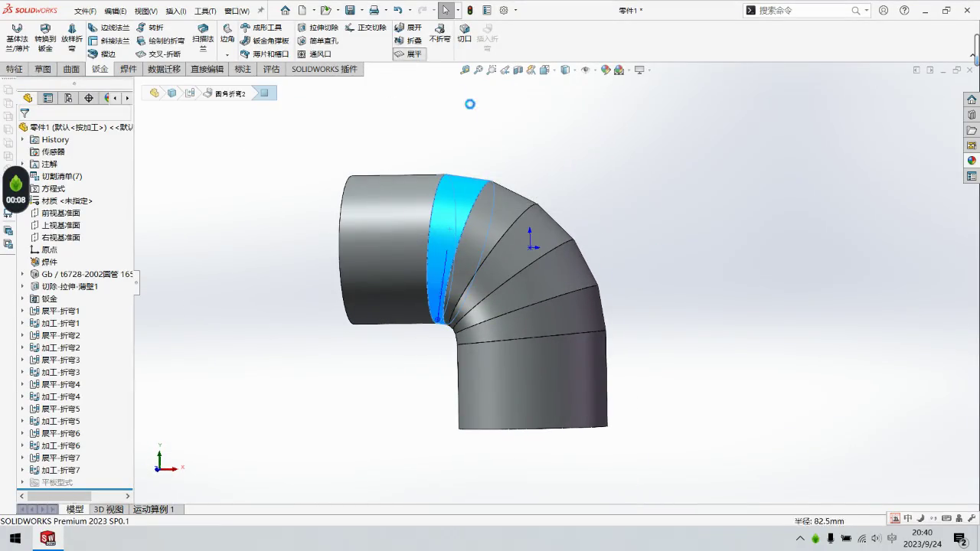Select the 边线法兰 edge flange tool
Screen dimensions: 980x551
[109, 28]
